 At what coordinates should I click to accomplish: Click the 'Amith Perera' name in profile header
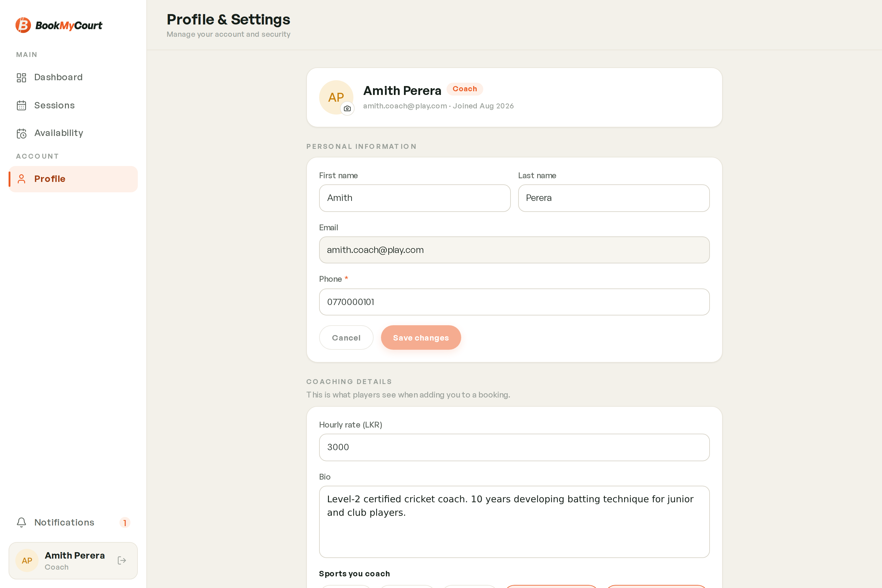coord(402,91)
